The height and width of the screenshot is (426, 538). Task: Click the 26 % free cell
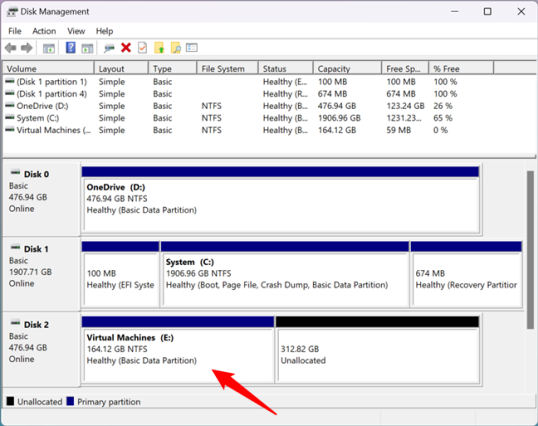click(443, 106)
